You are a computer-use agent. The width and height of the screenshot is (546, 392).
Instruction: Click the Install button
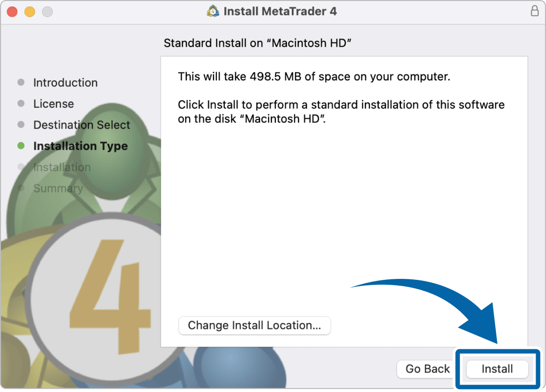point(497,369)
